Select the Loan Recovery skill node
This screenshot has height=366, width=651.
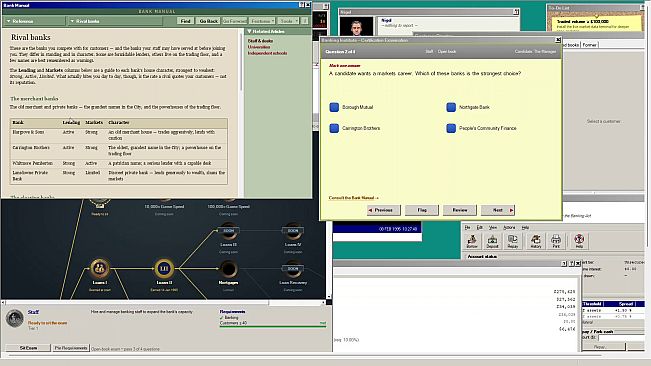(x=293, y=269)
